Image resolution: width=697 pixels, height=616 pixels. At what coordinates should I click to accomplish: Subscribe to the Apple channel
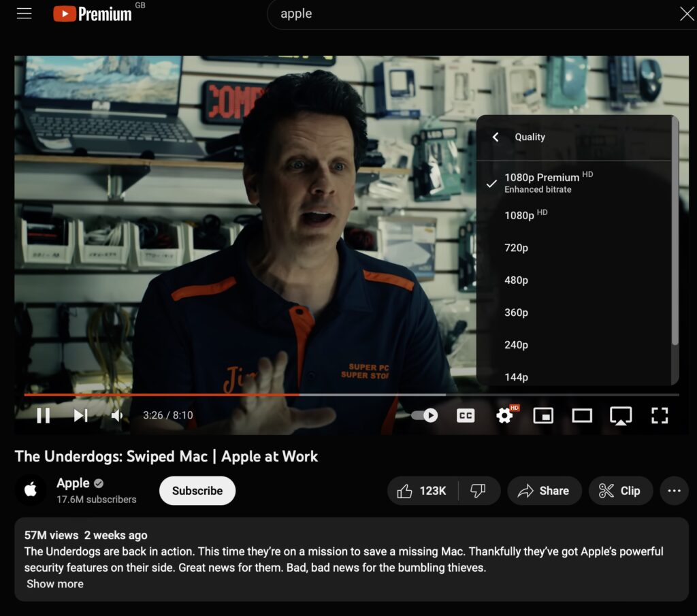click(197, 491)
